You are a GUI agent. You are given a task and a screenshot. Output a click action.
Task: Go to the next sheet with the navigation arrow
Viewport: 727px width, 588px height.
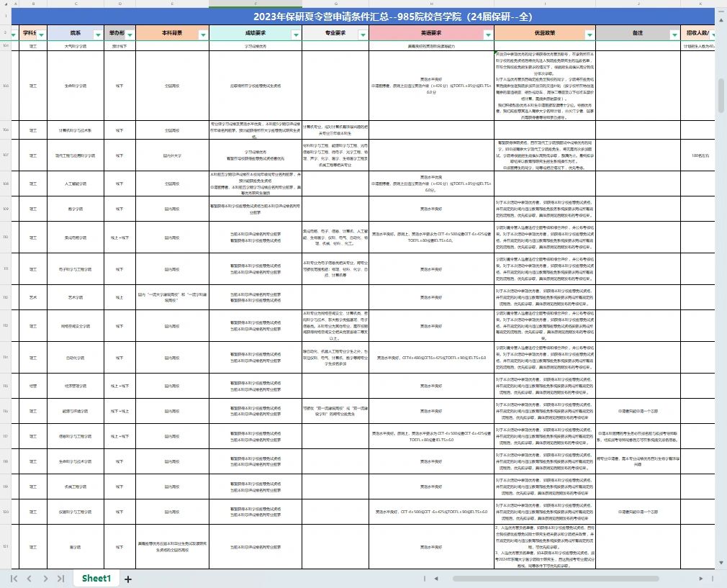click(x=45, y=578)
